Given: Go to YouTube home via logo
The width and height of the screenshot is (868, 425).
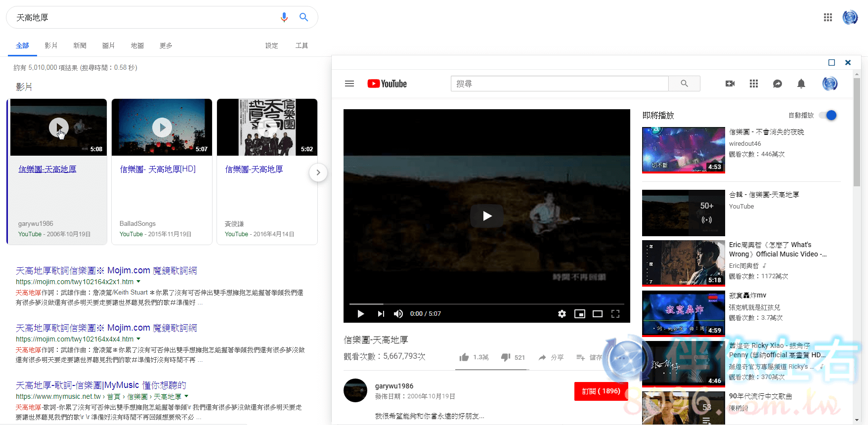Looking at the screenshot, I should click(387, 84).
